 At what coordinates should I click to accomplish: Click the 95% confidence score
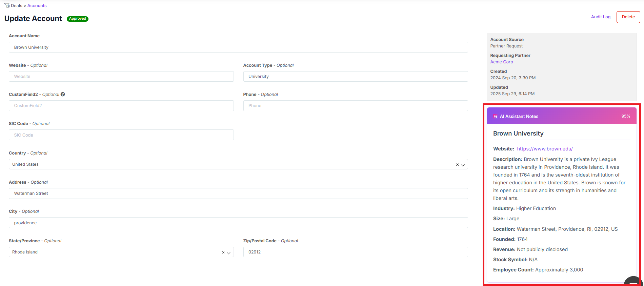tap(626, 116)
